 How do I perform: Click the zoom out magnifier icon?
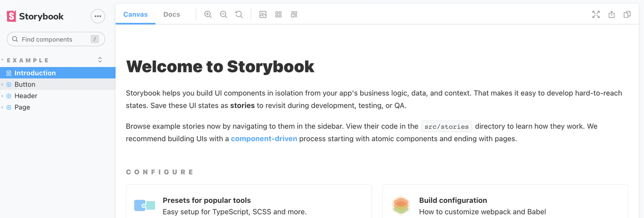(223, 15)
